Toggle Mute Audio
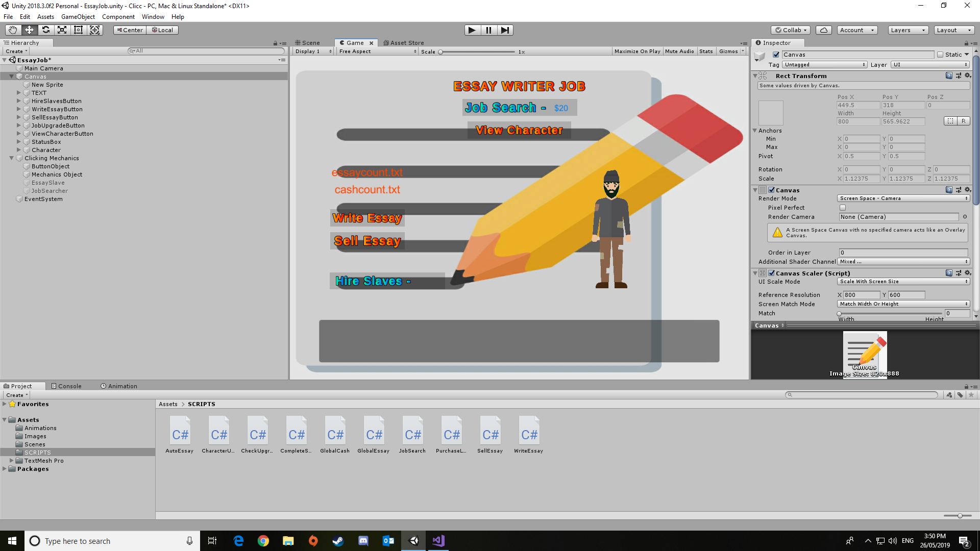Image resolution: width=980 pixels, height=551 pixels. tap(679, 52)
